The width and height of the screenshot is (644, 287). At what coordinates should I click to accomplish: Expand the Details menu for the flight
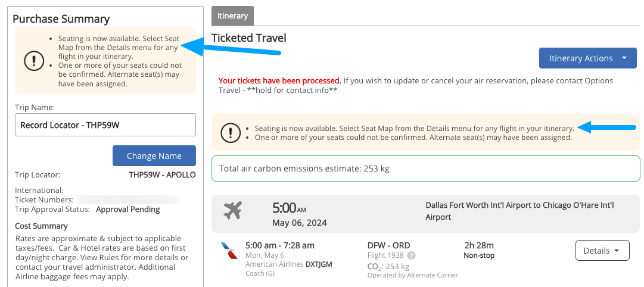point(602,251)
